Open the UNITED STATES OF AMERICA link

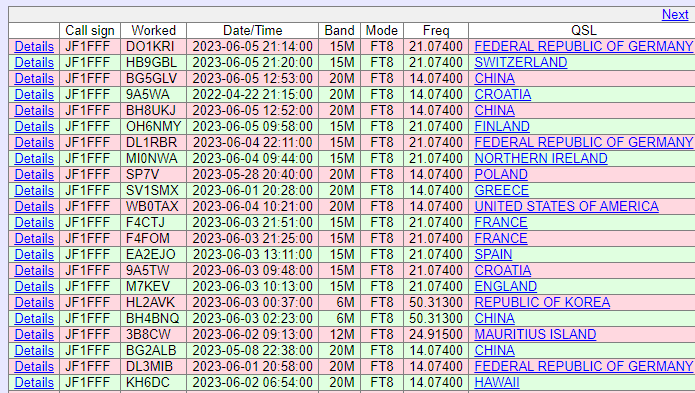tap(566, 206)
